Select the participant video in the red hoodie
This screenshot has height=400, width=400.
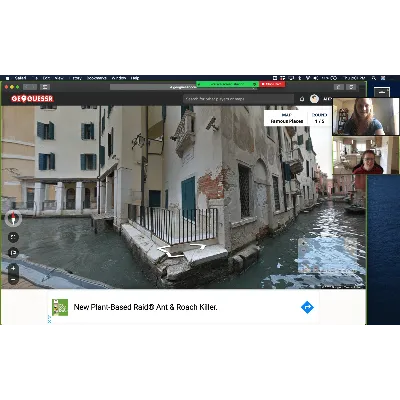pyautogui.click(x=366, y=155)
